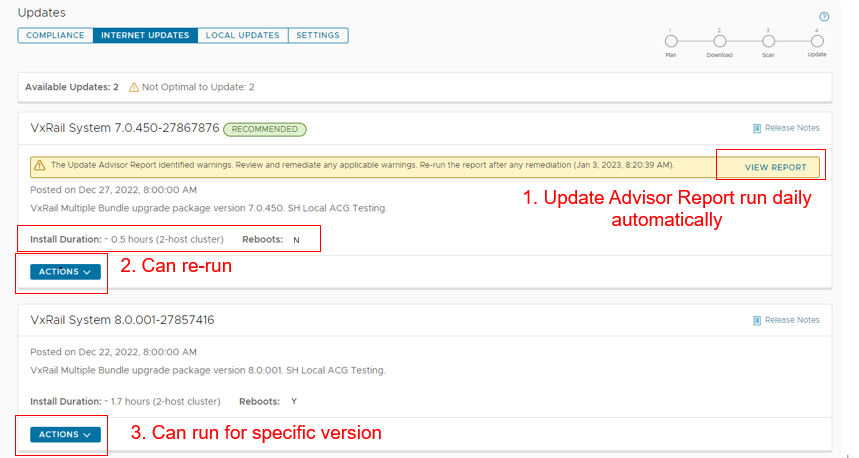859x458 pixels.
Task: Click the Recommended badge
Action: [265, 129]
